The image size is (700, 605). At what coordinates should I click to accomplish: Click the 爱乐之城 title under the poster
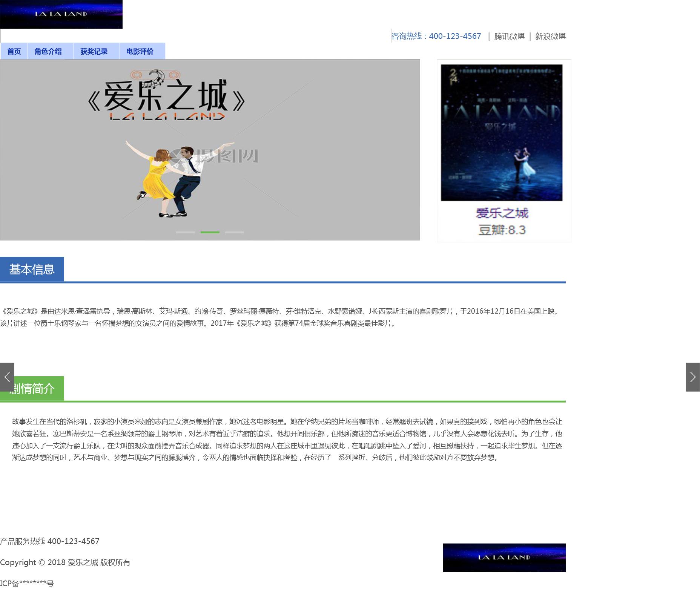click(x=502, y=213)
